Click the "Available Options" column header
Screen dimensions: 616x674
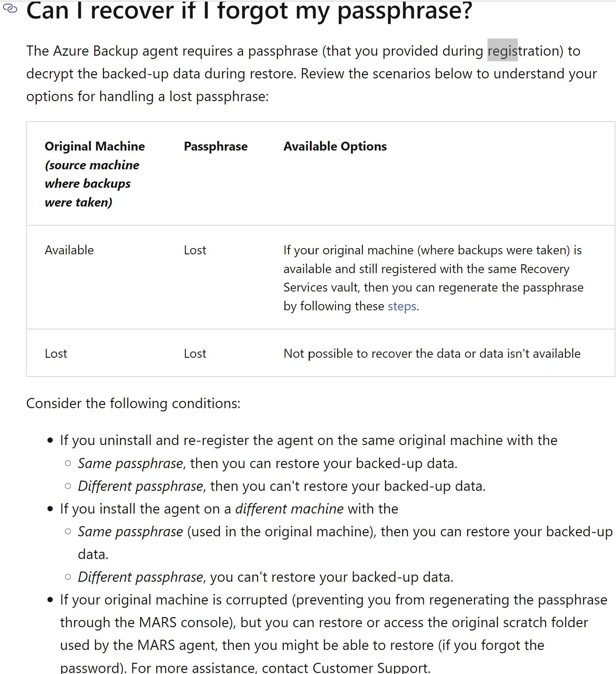(335, 147)
